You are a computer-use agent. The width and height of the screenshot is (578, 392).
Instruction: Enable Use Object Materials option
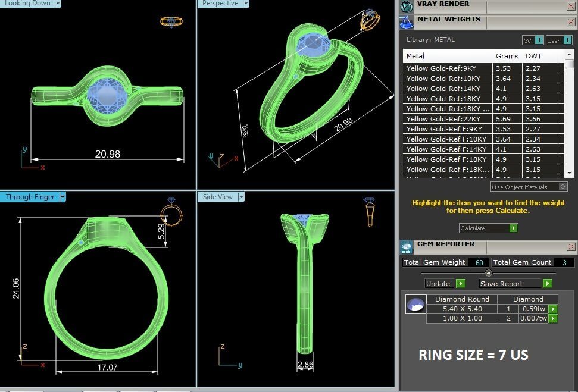point(563,187)
